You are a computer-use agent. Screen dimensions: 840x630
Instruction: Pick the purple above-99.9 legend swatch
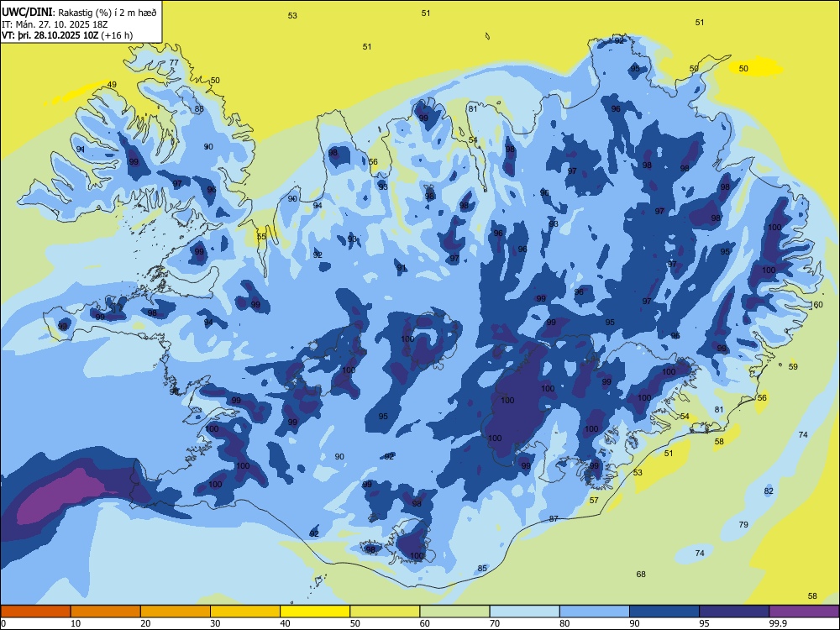pyautogui.click(x=804, y=612)
